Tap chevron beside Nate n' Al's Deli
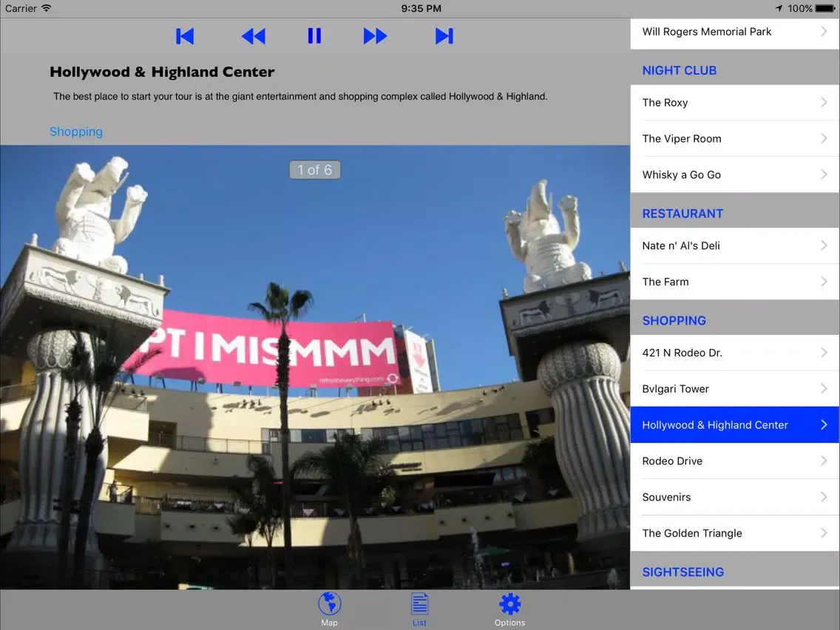The width and height of the screenshot is (840, 630). pos(824,245)
